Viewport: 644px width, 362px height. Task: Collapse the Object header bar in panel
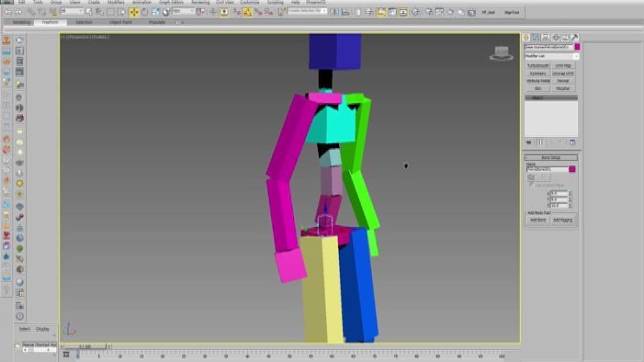[551, 98]
